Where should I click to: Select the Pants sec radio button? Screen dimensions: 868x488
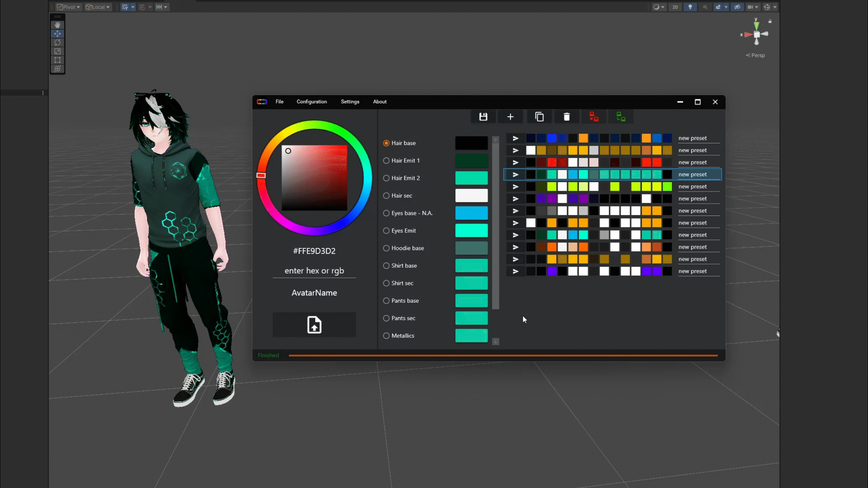pos(386,318)
